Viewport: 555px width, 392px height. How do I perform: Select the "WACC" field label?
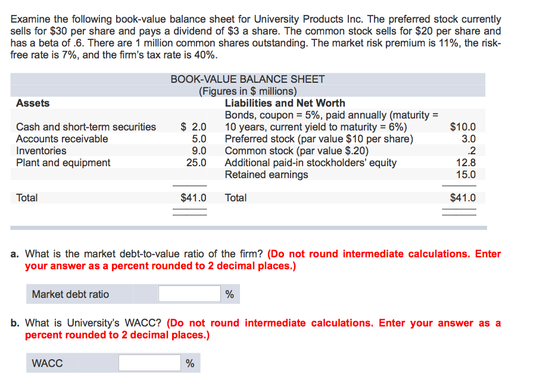click(x=47, y=363)
